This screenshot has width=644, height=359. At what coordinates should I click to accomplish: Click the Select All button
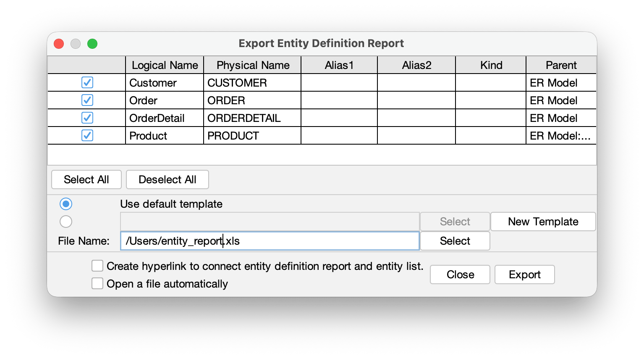tap(86, 179)
